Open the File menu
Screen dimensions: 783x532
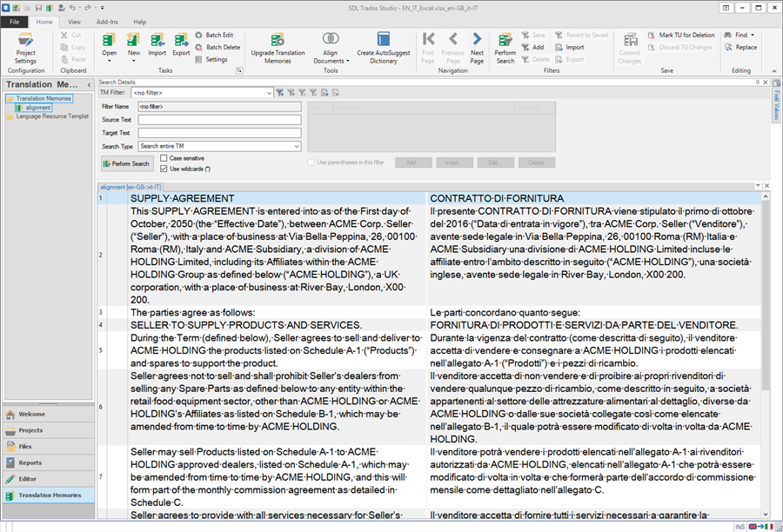coord(15,22)
